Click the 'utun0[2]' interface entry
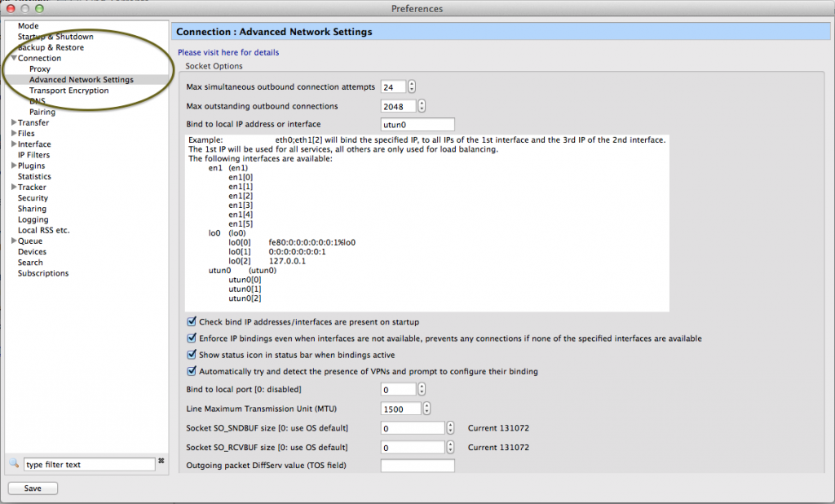 tap(245, 298)
